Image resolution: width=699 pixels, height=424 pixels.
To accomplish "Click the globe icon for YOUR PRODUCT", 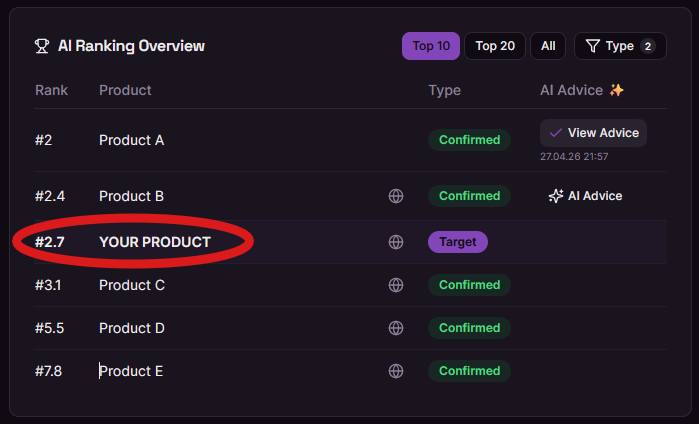I will click(396, 242).
